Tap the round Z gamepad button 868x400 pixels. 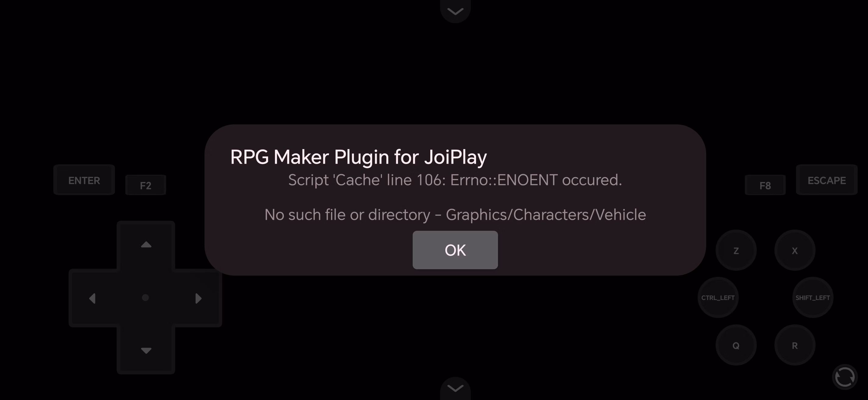pyautogui.click(x=736, y=250)
